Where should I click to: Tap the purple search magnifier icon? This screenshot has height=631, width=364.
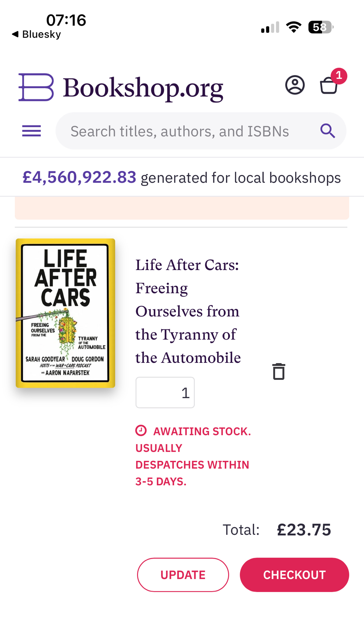coord(327,131)
